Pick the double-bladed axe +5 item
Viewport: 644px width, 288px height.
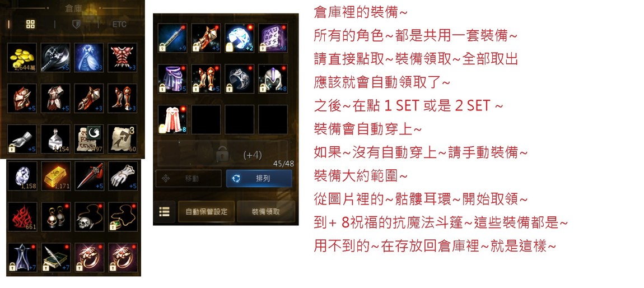pos(55,58)
